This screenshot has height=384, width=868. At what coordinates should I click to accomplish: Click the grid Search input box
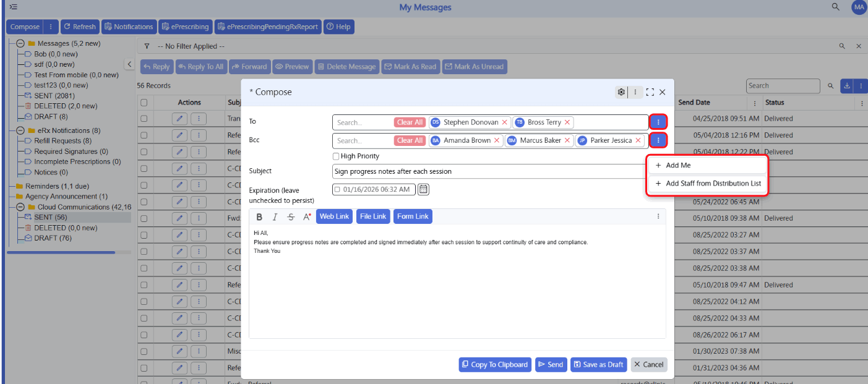coord(783,86)
